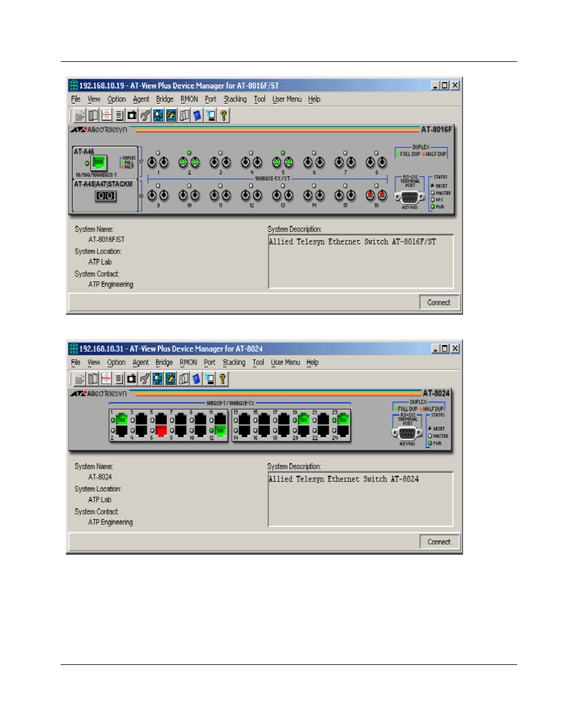Open Port menu in AT-8016F/ST window
Image resolution: width=562 pixels, height=728 pixels.
point(210,99)
